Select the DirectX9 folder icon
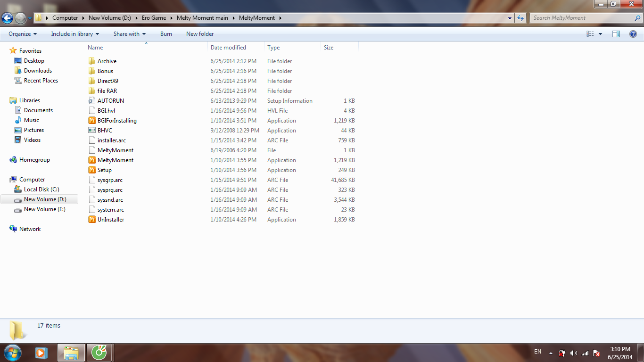The width and height of the screenshot is (644, 362). (x=92, y=81)
